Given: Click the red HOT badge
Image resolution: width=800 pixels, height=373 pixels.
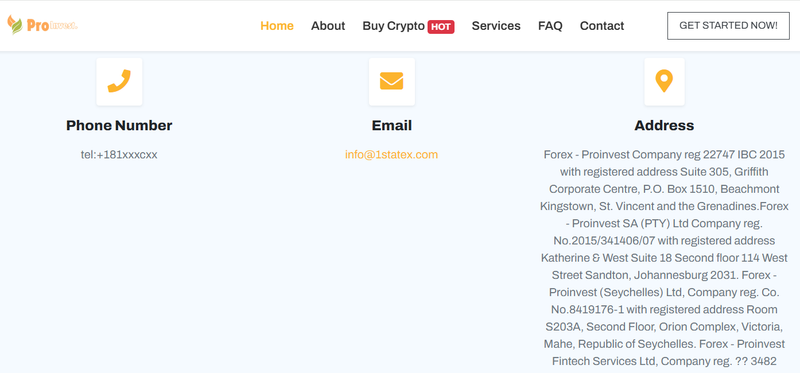Looking at the screenshot, I should point(441,27).
